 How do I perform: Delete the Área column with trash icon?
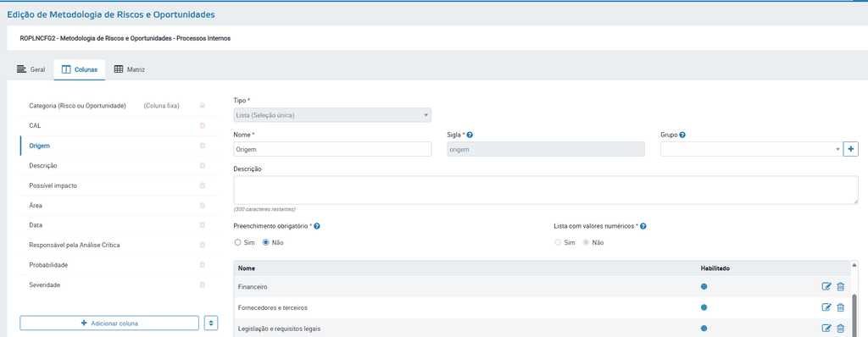[x=202, y=205]
